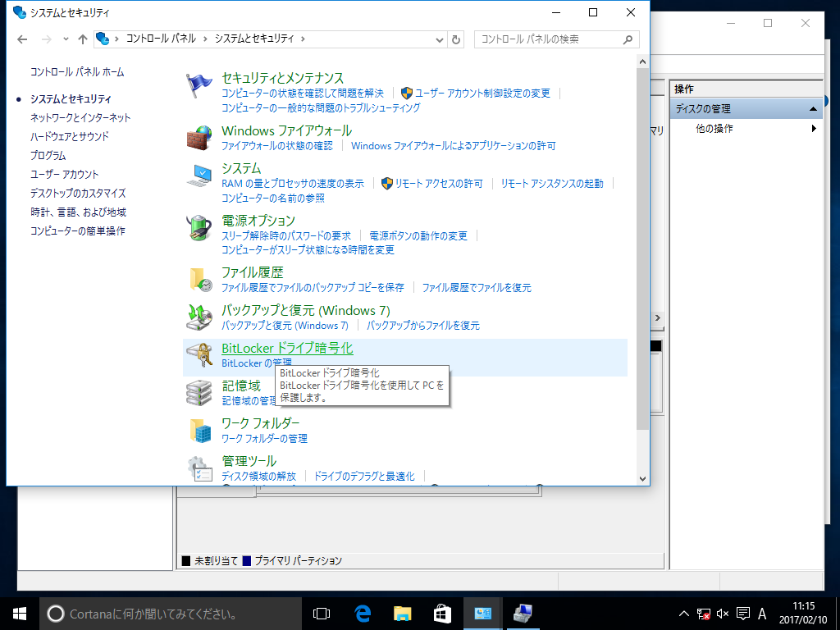Open the BitLocker ドライブ暗号化 heading link
Screen dimensions: 840x630
(x=287, y=348)
